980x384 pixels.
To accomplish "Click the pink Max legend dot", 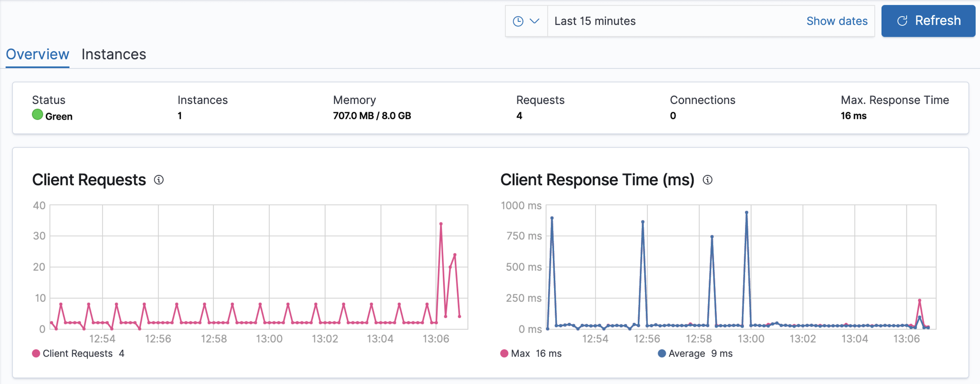I will point(504,353).
